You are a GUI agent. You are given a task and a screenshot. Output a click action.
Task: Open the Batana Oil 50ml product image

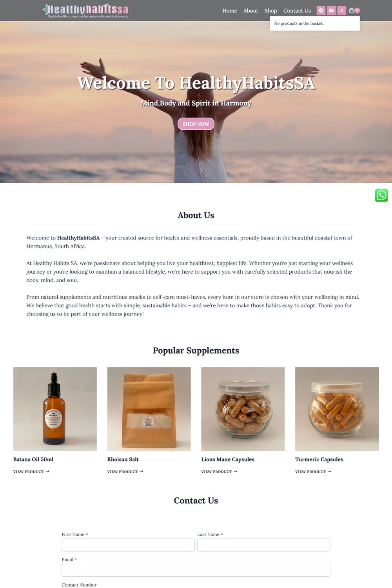(x=55, y=409)
